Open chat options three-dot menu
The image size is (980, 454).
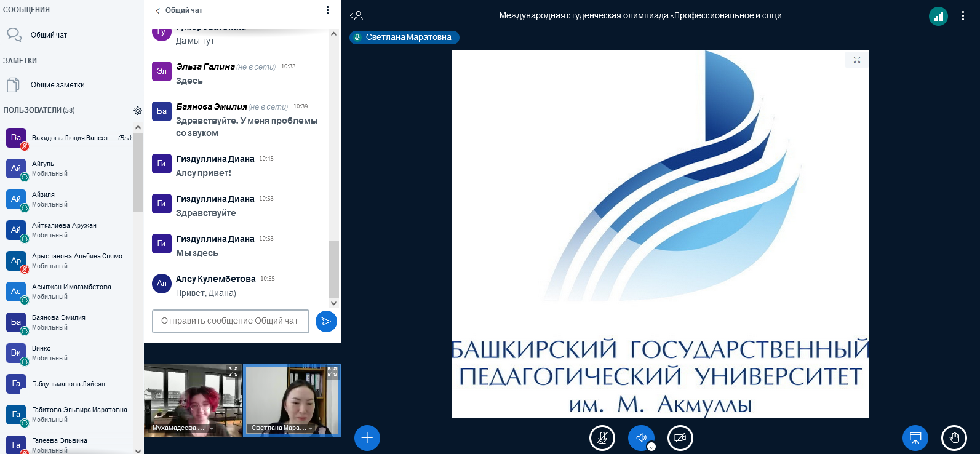327,10
